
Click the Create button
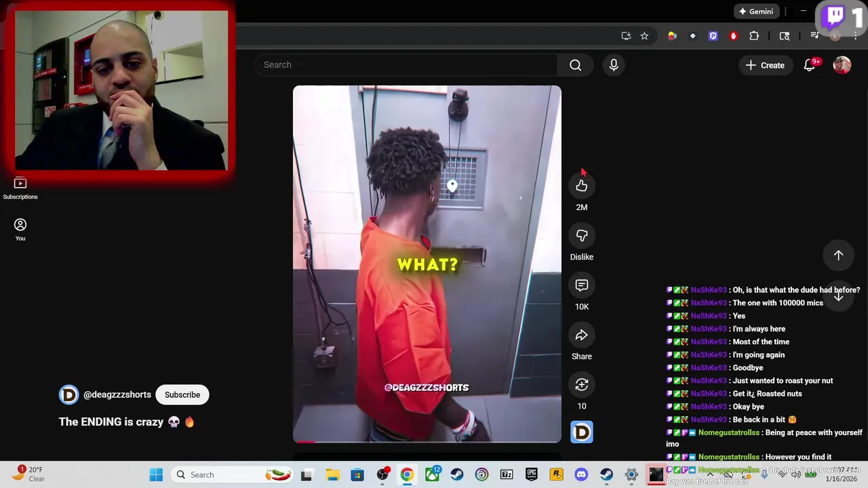click(765, 65)
